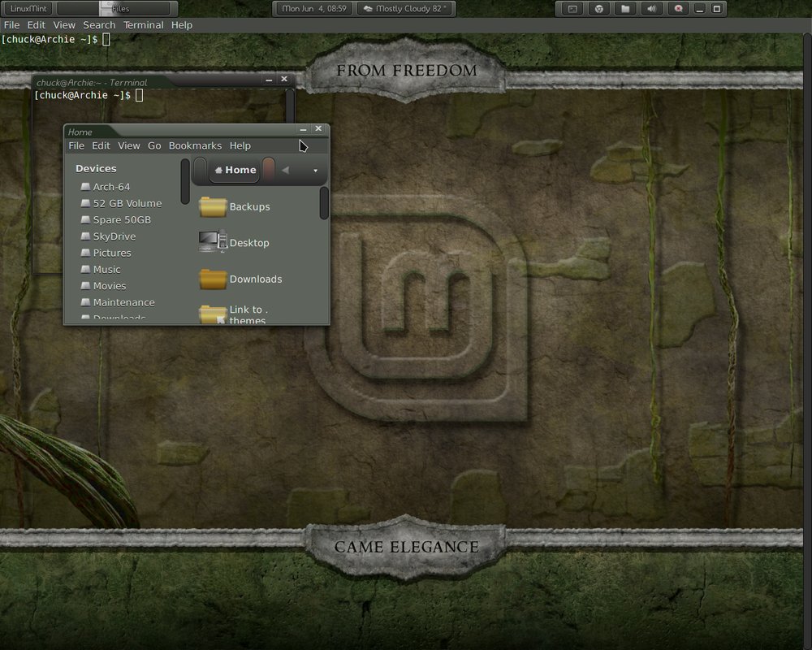Minimize the chuck@Archie Terminal window
Image resolution: width=812 pixels, height=650 pixels.
(x=269, y=80)
